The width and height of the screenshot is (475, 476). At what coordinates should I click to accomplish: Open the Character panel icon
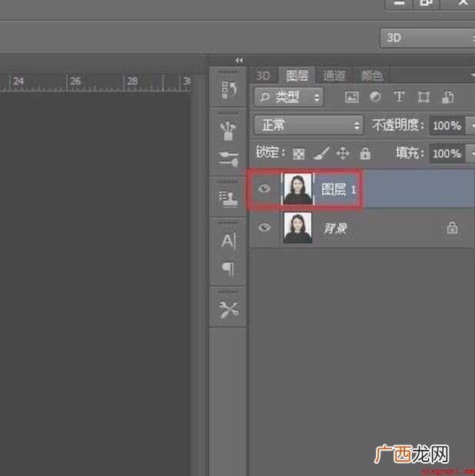pyautogui.click(x=228, y=241)
